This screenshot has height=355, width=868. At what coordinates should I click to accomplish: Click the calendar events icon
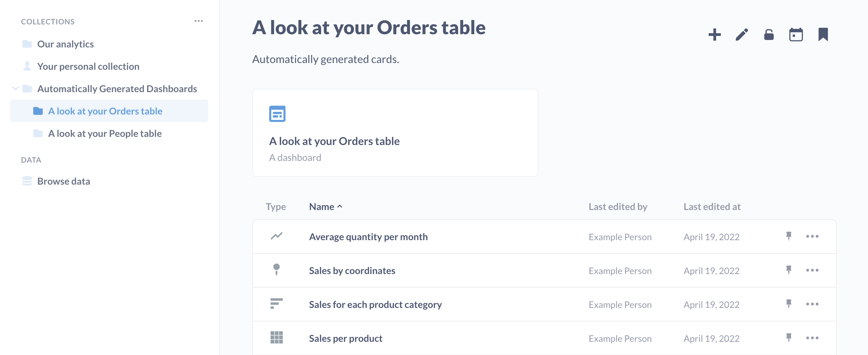[796, 35]
